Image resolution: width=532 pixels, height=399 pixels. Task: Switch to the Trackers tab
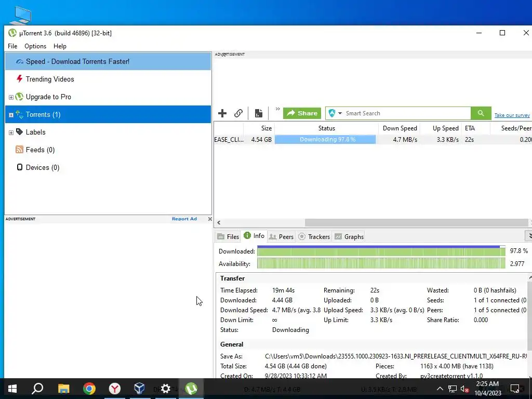pyautogui.click(x=314, y=236)
